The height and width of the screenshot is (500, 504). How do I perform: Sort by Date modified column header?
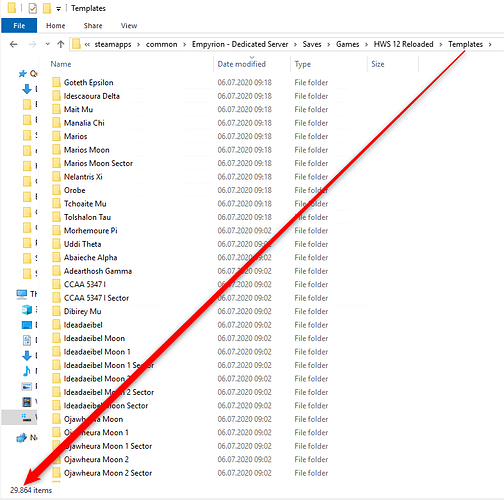[242, 64]
